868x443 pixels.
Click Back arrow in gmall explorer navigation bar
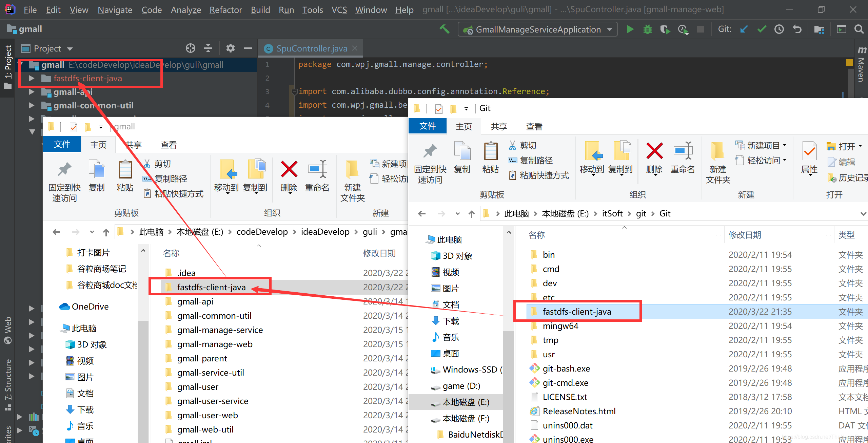[56, 232]
